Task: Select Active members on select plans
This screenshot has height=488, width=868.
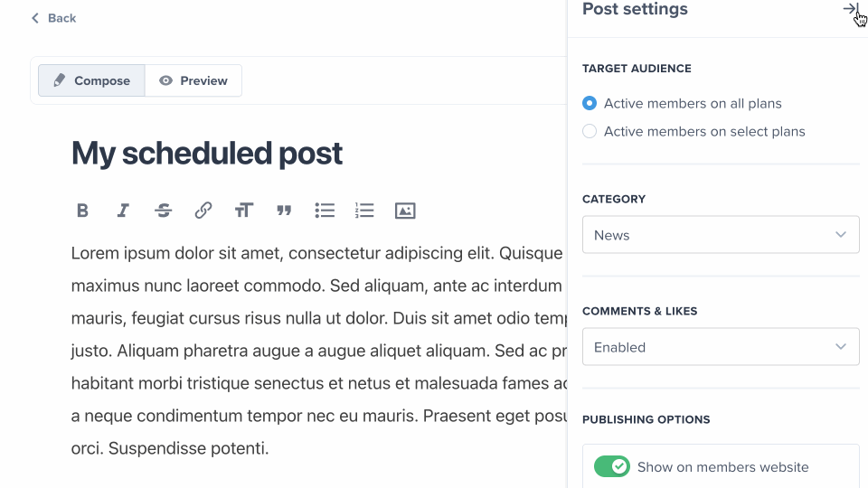Action: click(590, 132)
